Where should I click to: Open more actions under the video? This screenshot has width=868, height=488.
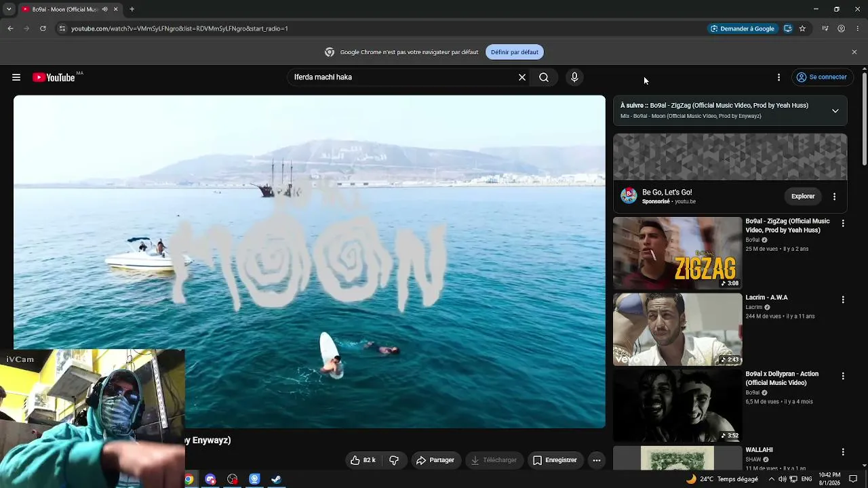point(597,460)
